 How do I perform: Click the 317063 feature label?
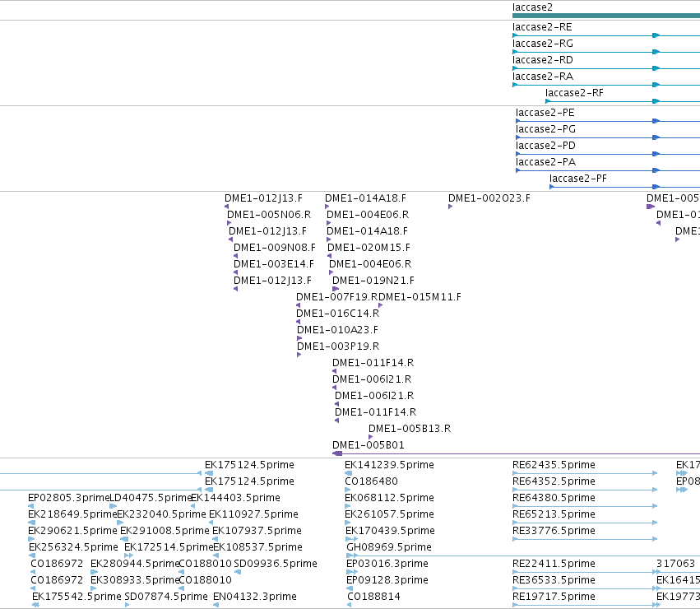coord(675,564)
